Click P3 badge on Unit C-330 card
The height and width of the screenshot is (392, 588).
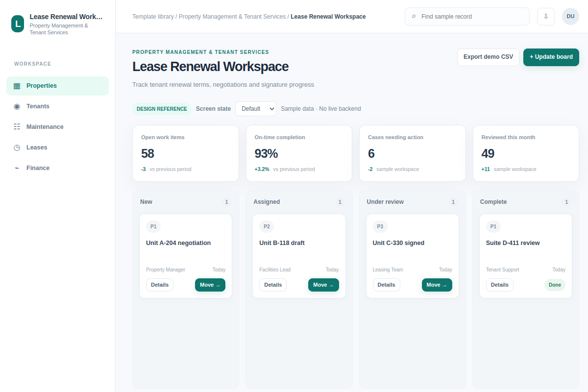coord(380,226)
